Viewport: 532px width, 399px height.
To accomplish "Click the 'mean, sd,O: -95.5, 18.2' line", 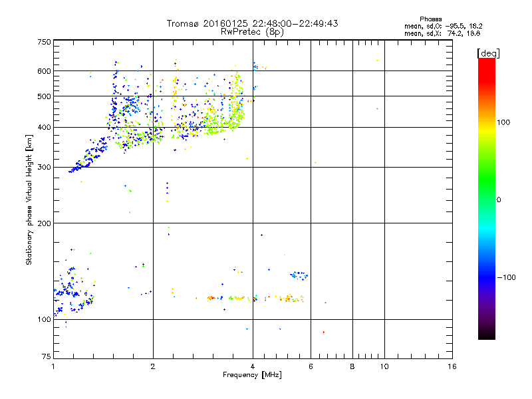I will coord(443,26).
